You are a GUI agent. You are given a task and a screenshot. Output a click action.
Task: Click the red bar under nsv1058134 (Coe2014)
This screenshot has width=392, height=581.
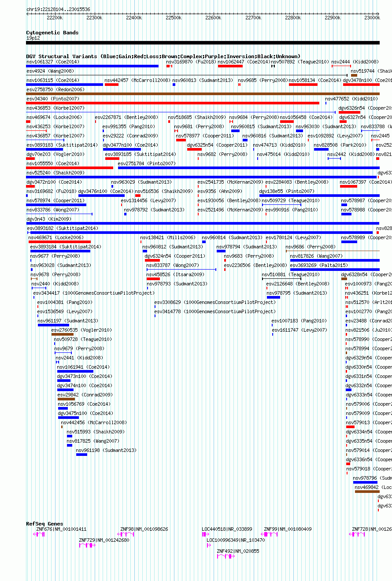pos(303,85)
